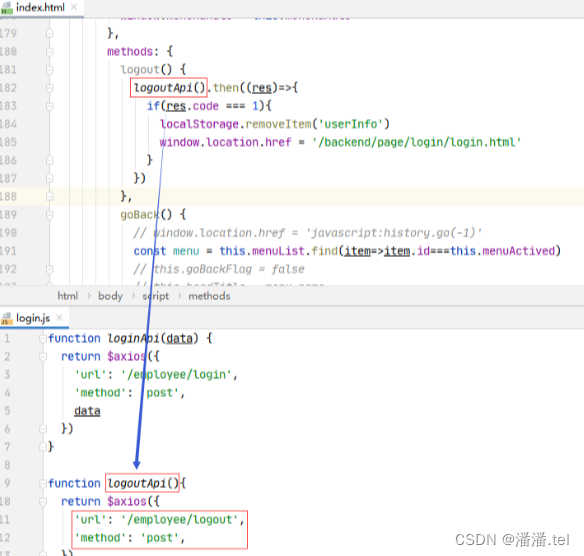Screen dimensions: 584x556
Task: Click 'menuList' on line 191
Action: tap(278, 251)
